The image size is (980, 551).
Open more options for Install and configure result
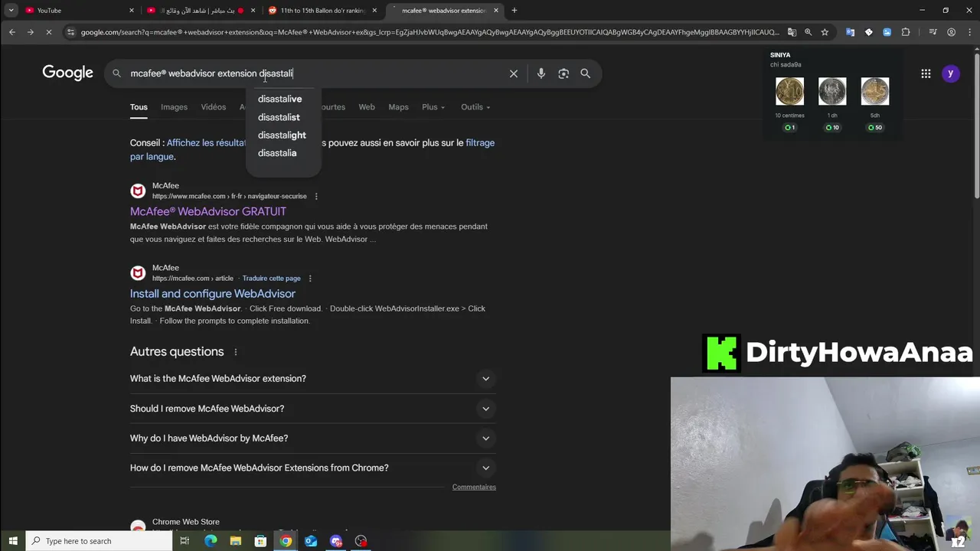point(310,279)
